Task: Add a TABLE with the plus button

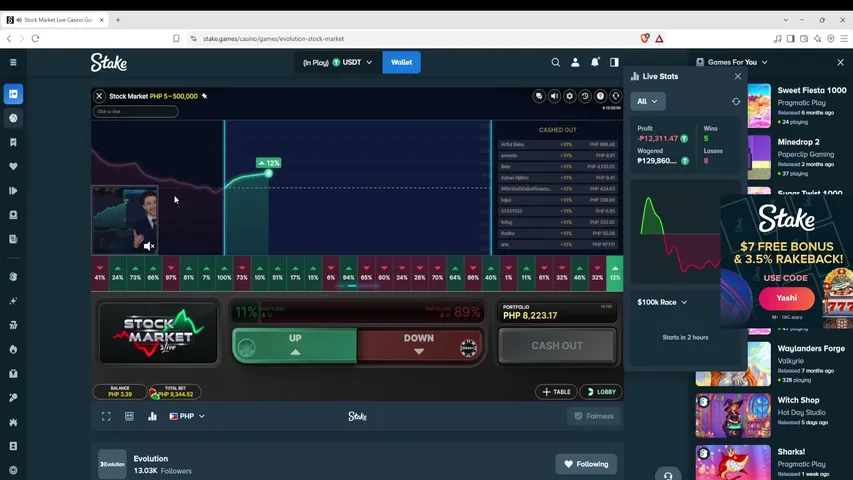Action: [x=556, y=392]
